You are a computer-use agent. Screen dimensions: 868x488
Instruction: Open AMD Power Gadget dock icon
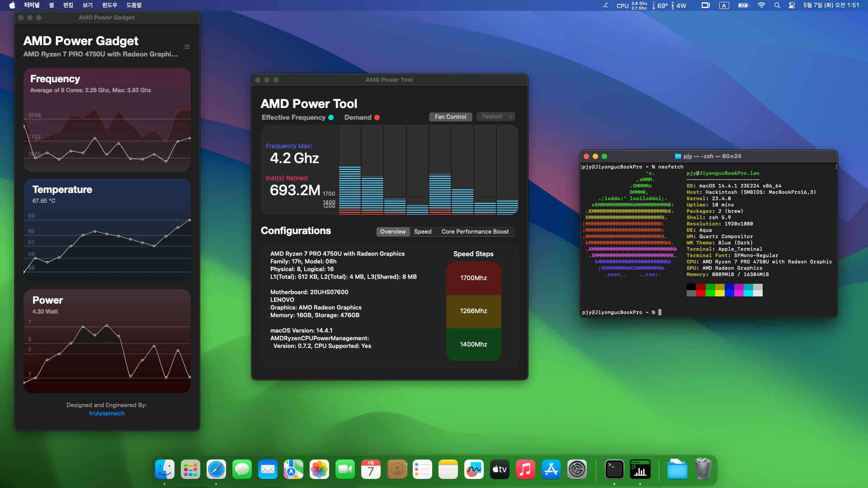coord(640,469)
